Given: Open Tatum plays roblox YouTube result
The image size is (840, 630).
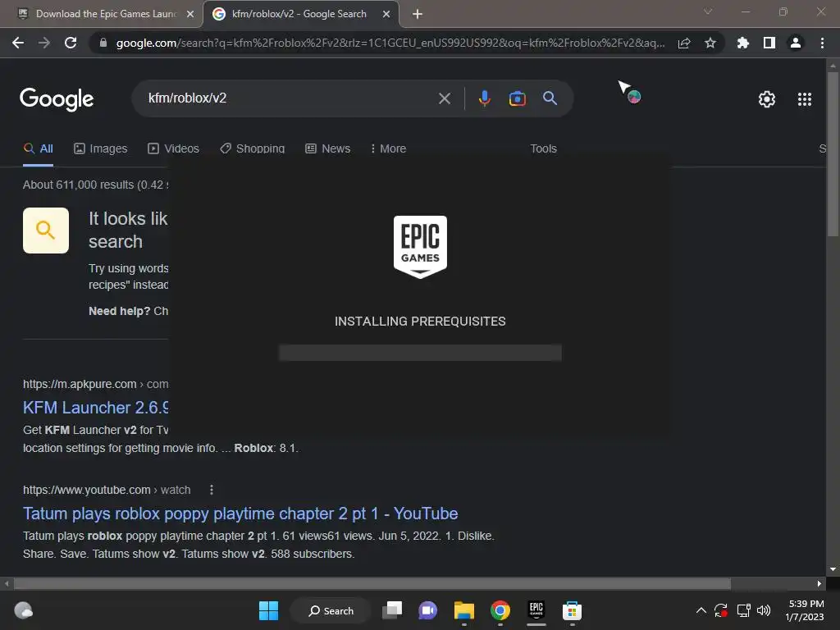Looking at the screenshot, I should tap(240, 514).
